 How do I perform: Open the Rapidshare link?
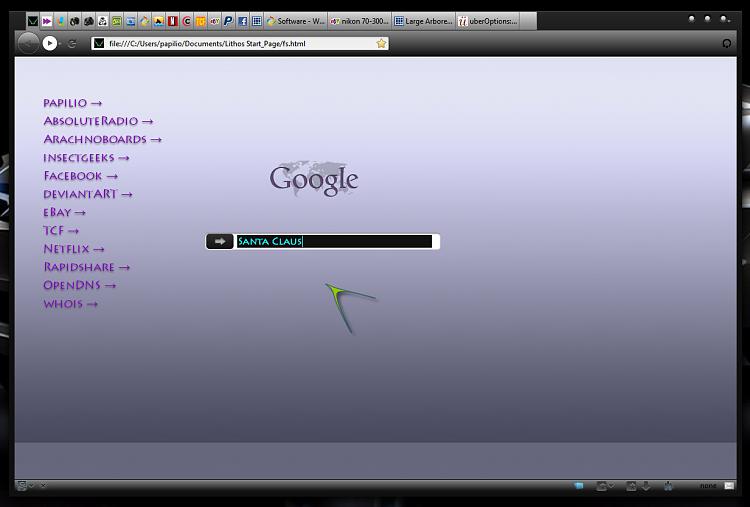tap(86, 267)
